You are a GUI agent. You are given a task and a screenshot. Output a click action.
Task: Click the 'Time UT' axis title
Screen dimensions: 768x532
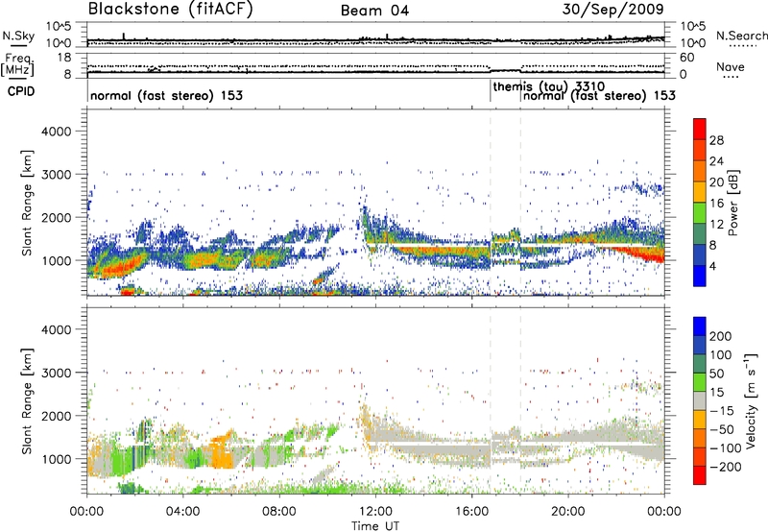pos(375,525)
